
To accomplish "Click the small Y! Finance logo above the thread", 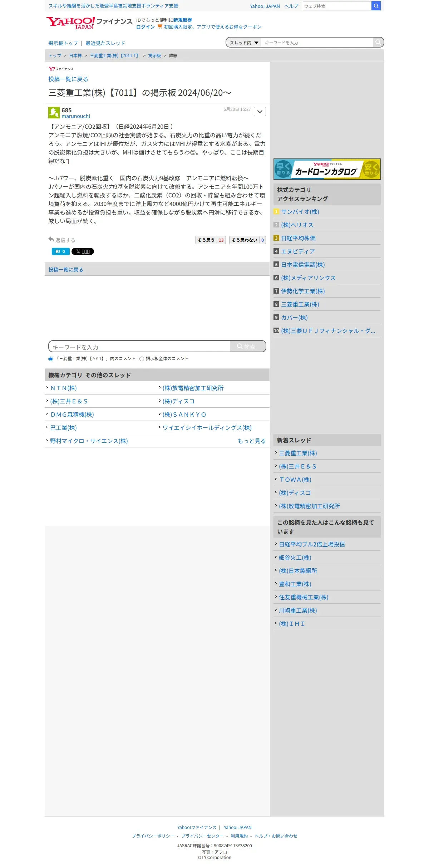I will coord(61,69).
